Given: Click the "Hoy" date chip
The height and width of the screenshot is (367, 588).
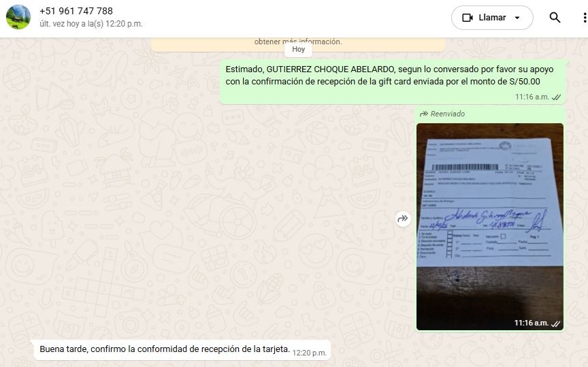Looking at the screenshot, I should (298, 49).
